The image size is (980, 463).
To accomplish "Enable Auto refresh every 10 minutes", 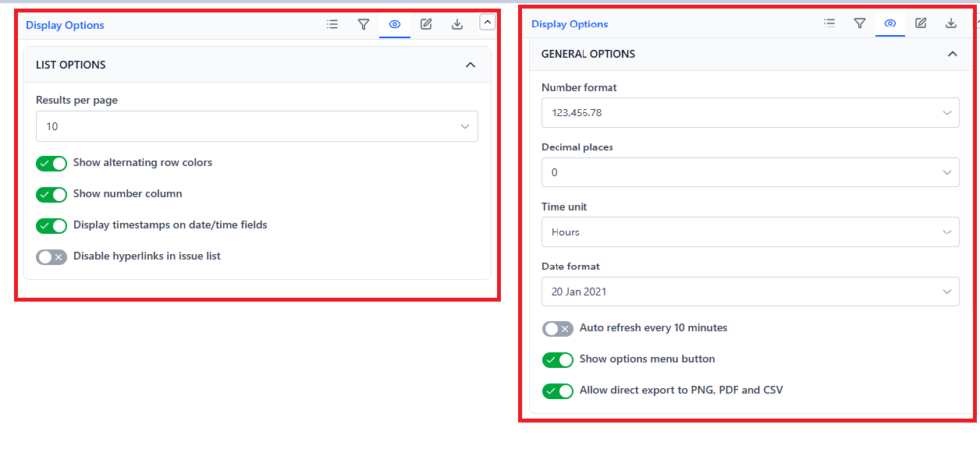I will click(558, 328).
